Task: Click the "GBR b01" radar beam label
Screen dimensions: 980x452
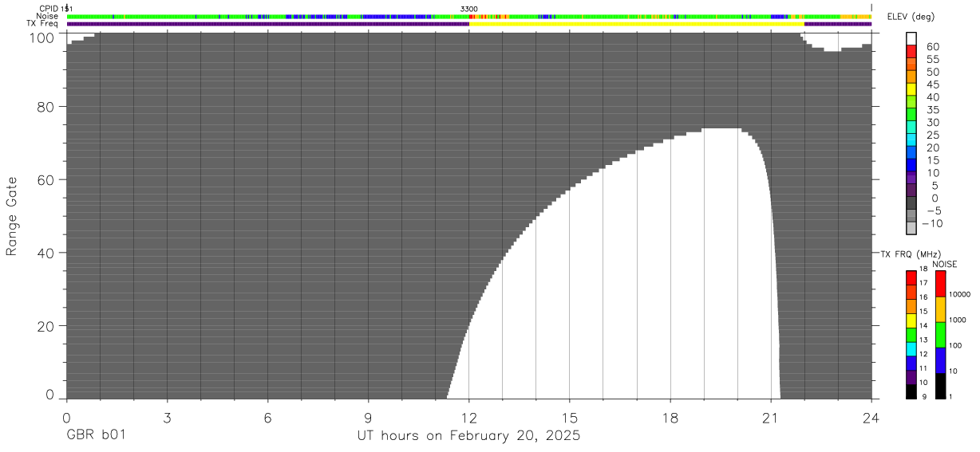Action: point(96,436)
